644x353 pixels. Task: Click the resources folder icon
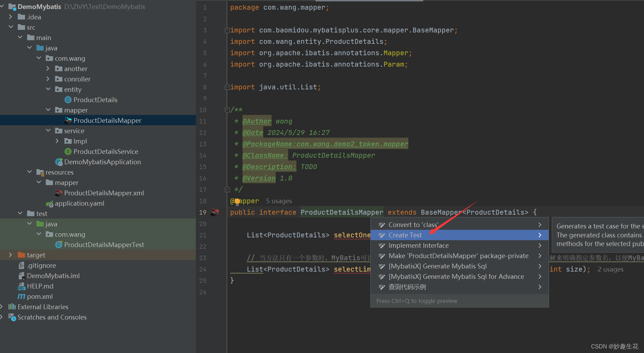40,172
